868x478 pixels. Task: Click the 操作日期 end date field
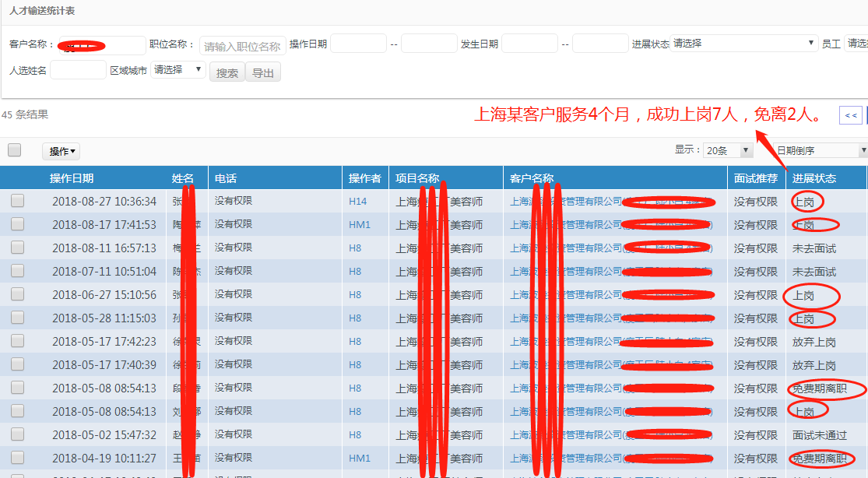(x=429, y=43)
